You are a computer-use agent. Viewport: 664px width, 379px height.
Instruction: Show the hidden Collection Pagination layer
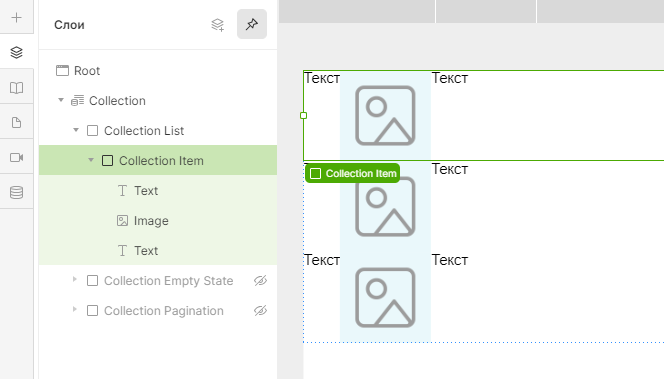tap(260, 310)
